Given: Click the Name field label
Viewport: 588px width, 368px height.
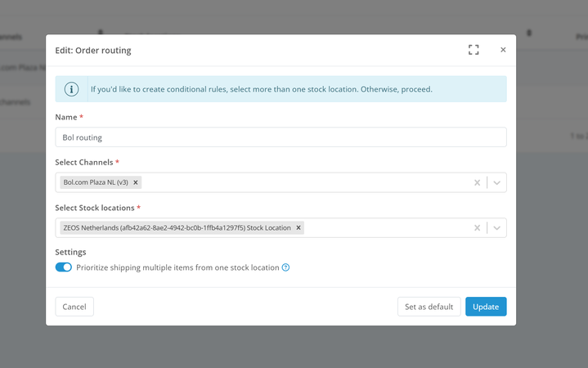Looking at the screenshot, I should (x=66, y=117).
